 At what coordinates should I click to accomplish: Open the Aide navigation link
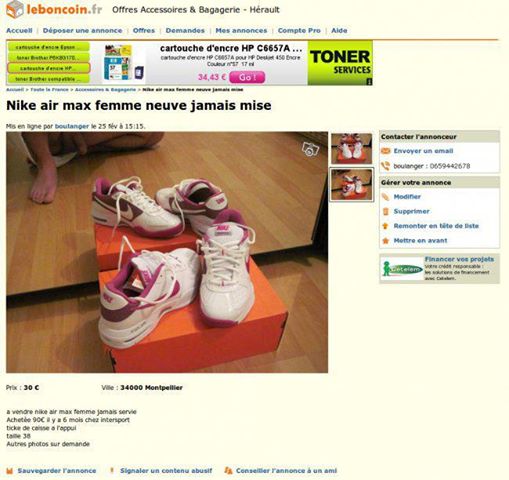pos(339,30)
